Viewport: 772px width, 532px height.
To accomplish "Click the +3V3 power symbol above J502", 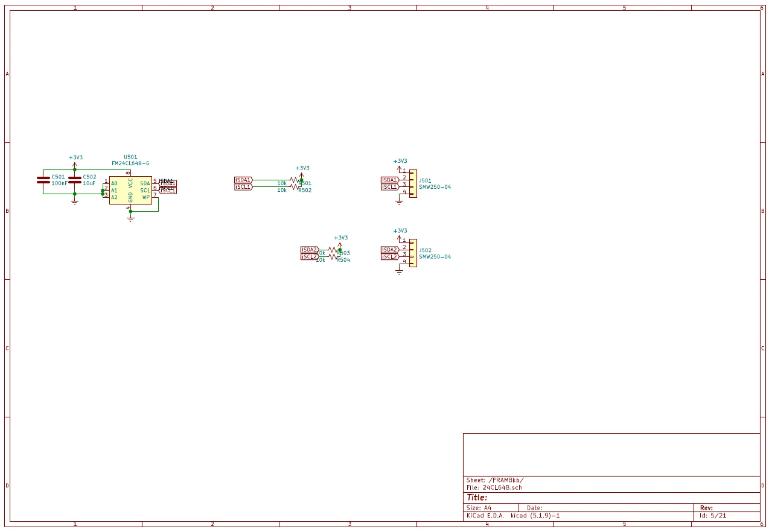I will 400,234.
